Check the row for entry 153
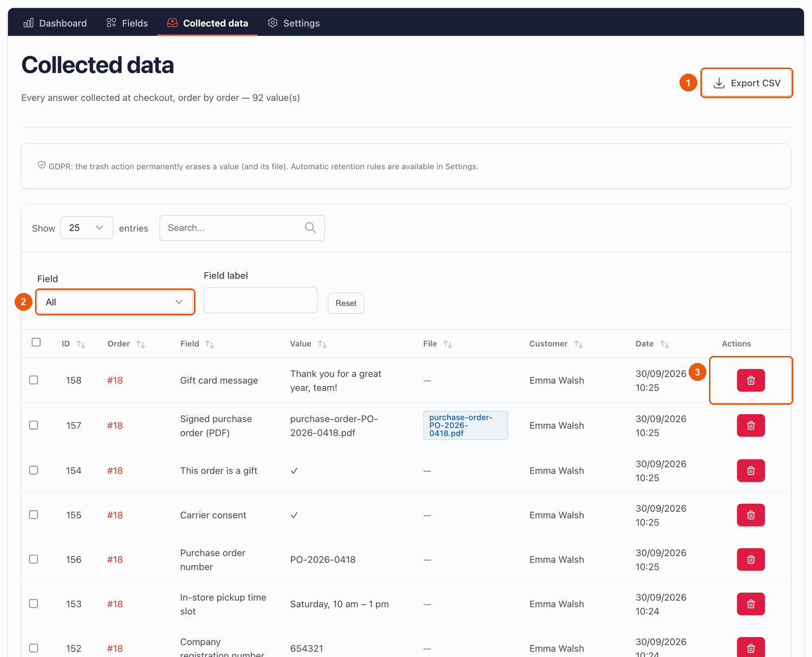This screenshot has height=657, width=812. 33,604
